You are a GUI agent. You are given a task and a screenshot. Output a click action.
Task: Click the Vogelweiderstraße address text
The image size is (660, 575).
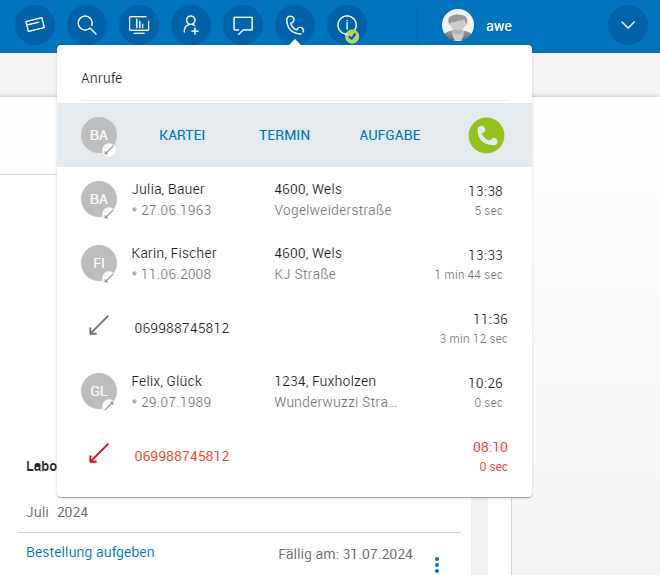click(333, 210)
